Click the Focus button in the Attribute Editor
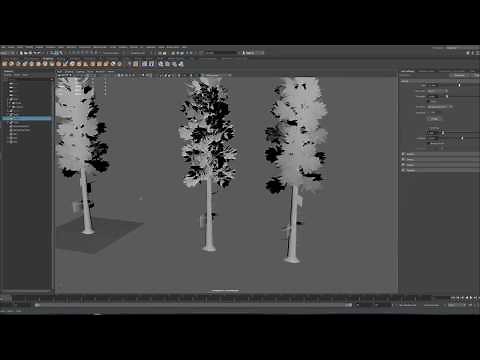The height and width of the screenshot is (360, 480). coord(459,76)
